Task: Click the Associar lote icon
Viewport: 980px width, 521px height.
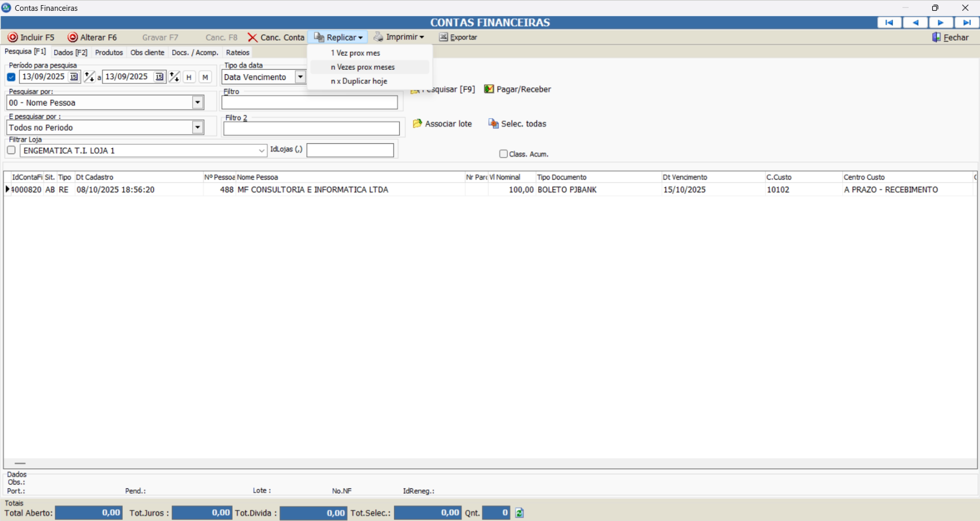Action: point(417,124)
